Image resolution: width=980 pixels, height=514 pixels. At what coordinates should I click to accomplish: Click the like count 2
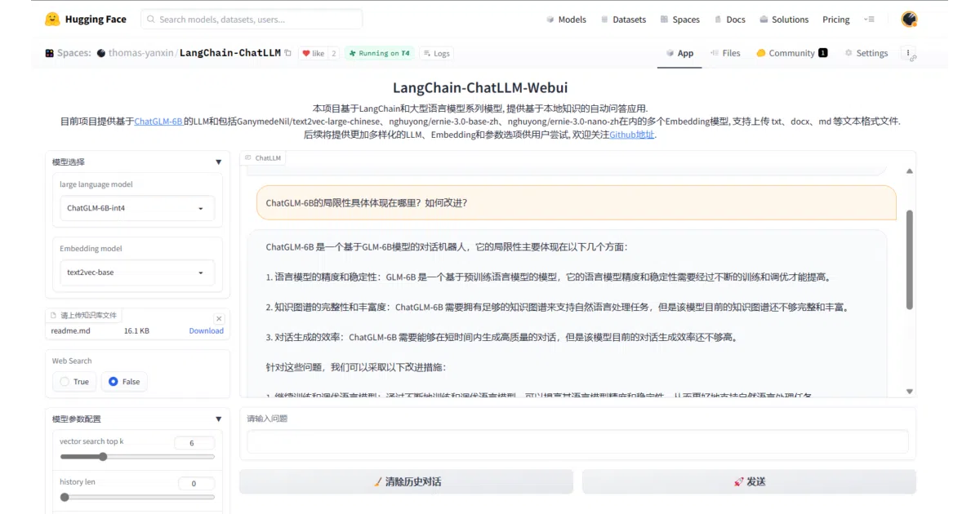click(334, 53)
